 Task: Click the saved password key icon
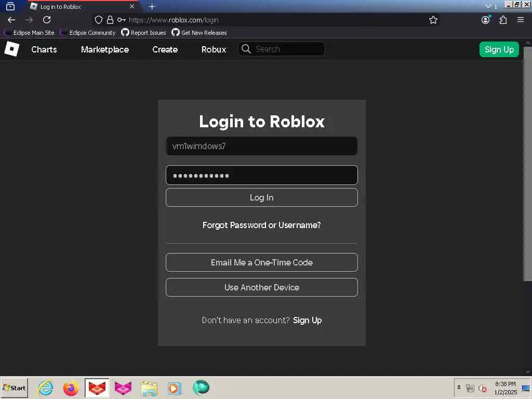(122, 20)
